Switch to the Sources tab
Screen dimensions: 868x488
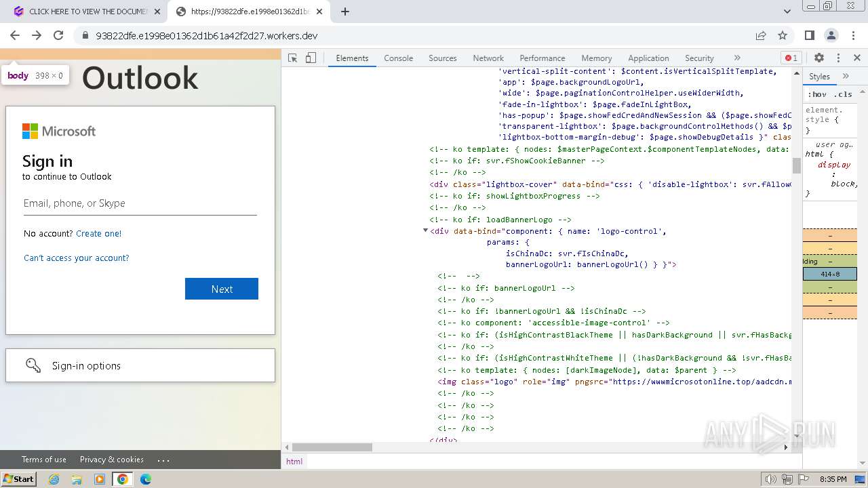(443, 58)
